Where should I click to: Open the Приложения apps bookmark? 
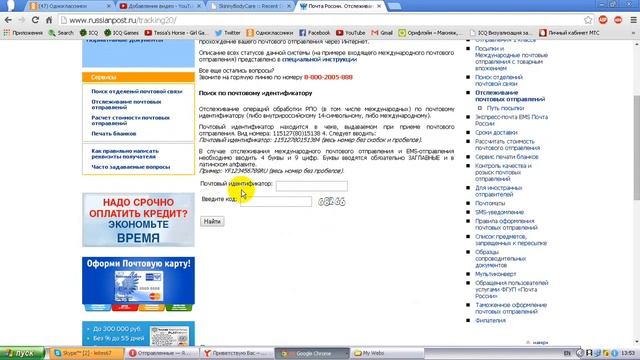coord(23,33)
